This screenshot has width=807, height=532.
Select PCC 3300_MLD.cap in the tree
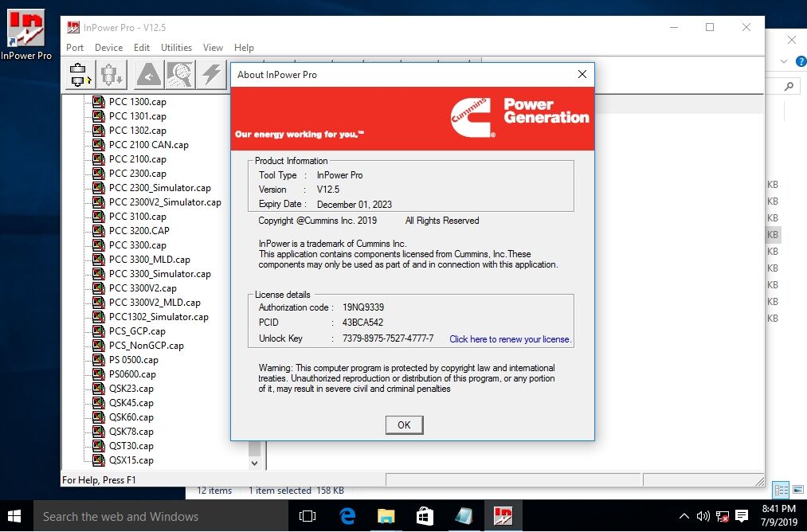(149, 260)
